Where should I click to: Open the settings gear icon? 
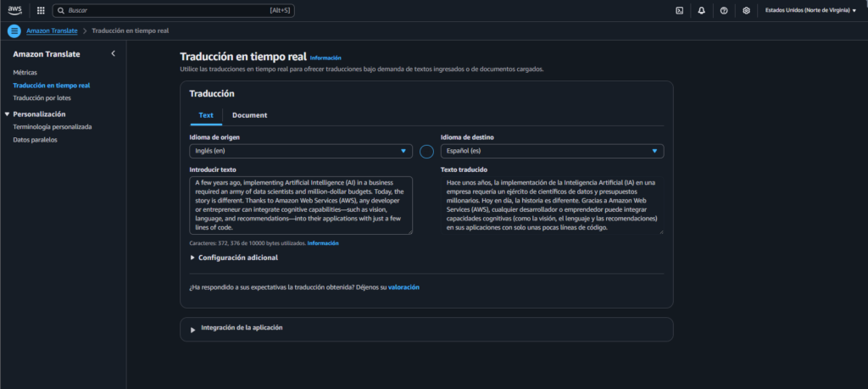746,10
